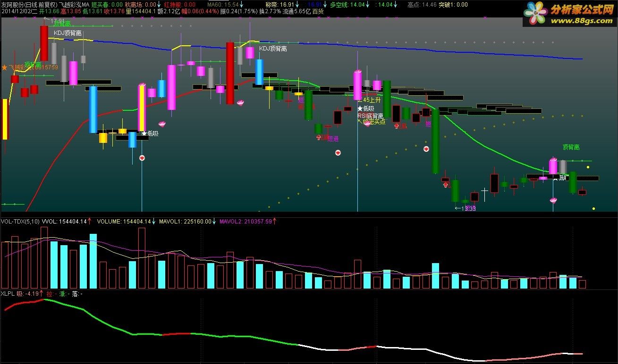Click the orange star 飞越彩 marker
Viewport: 618px width, 364px height.
pyautogui.click(x=5, y=68)
